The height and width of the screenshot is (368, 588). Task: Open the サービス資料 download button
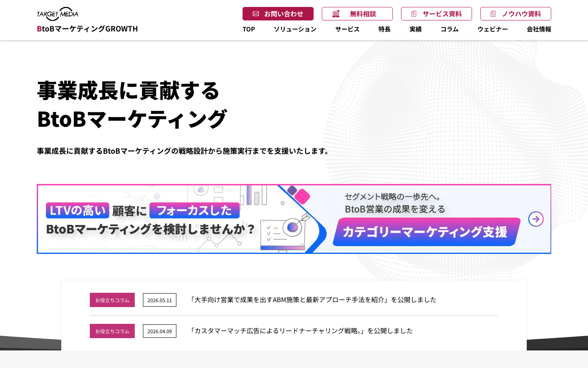[x=437, y=13]
